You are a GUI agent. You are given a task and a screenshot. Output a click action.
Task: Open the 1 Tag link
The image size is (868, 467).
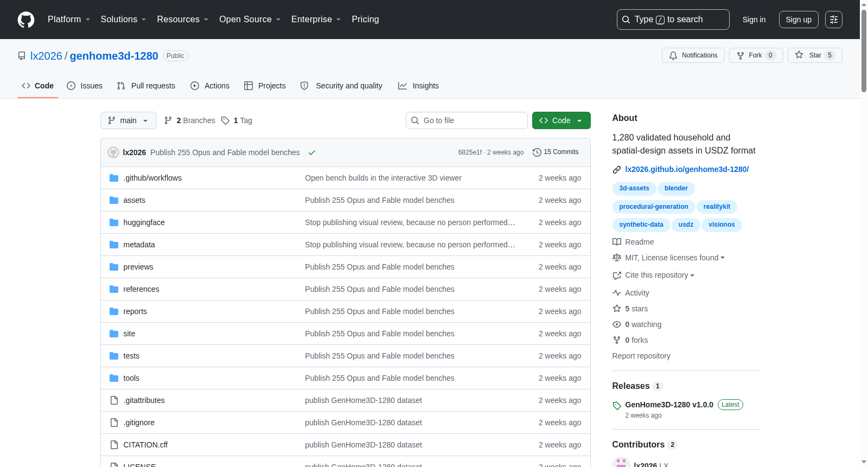[x=237, y=120]
